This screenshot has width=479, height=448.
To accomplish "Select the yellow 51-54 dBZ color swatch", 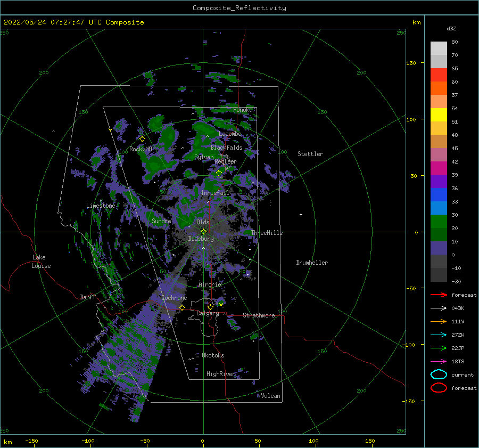I will click(x=439, y=115).
